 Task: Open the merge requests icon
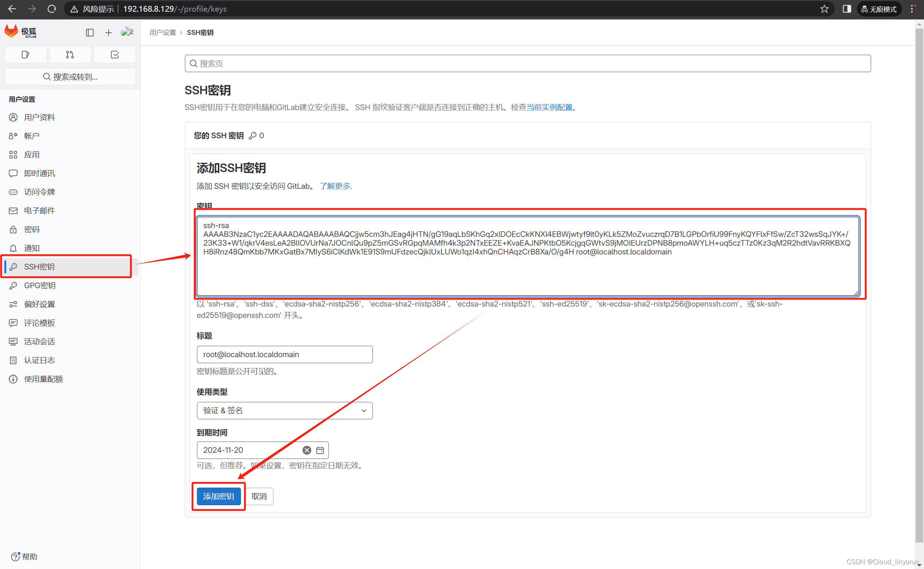(70, 55)
